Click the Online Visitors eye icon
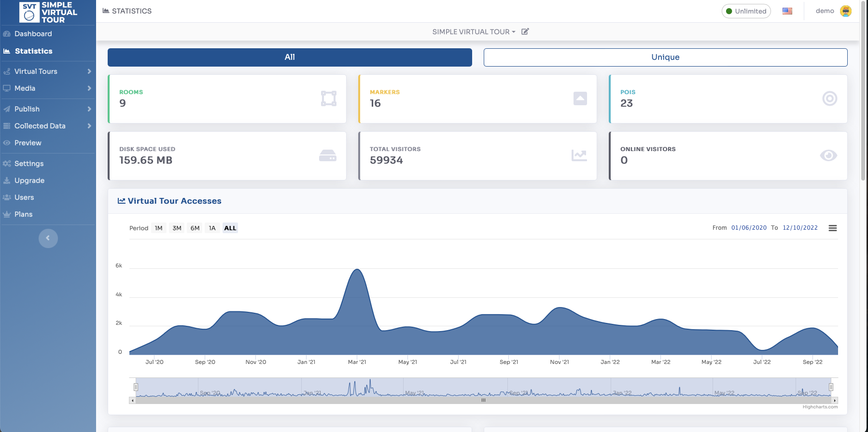The image size is (868, 432). pyautogui.click(x=828, y=155)
